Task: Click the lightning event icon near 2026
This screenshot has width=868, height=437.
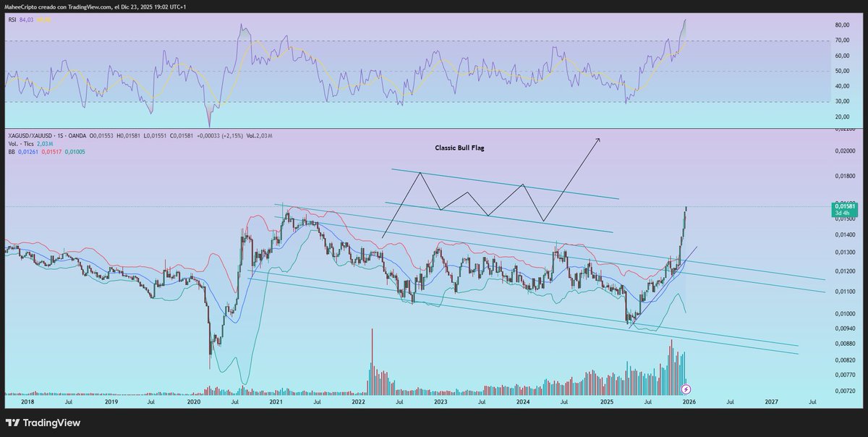Action: pos(684,389)
